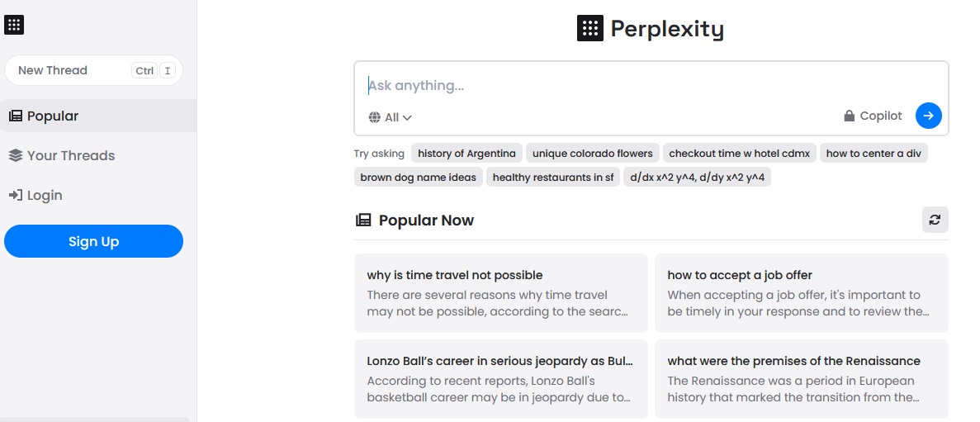Expand the All search focus dropdown
Viewport: 980px width, 422px height.
[391, 117]
